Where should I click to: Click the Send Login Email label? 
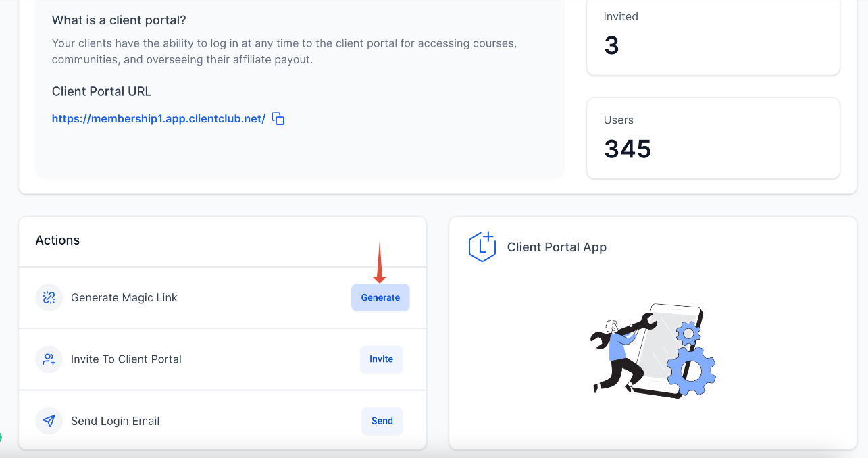(116, 421)
